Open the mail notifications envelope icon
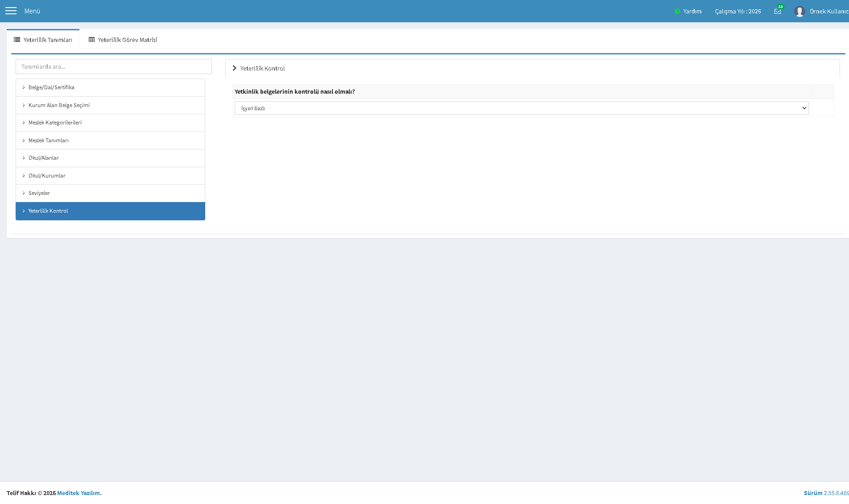The height and width of the screenshot is (504, 849). pyautogui.click(x=778, y=12)
